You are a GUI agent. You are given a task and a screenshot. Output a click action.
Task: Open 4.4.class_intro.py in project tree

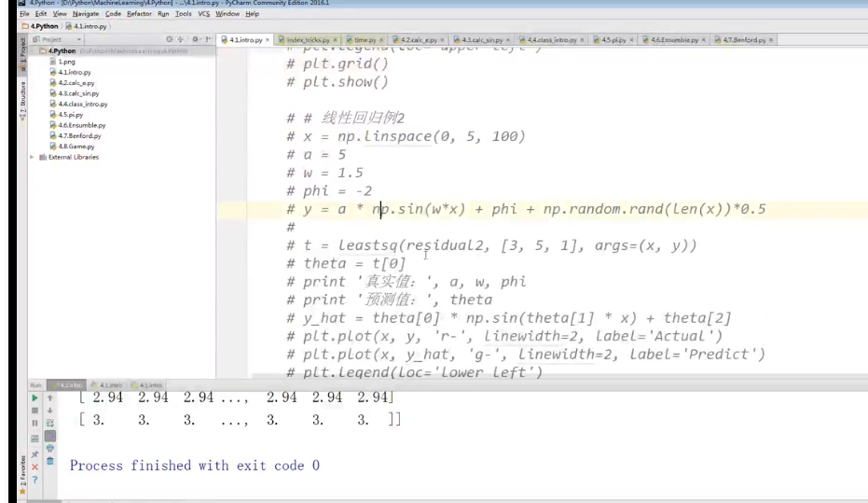[x=78, y=105]
